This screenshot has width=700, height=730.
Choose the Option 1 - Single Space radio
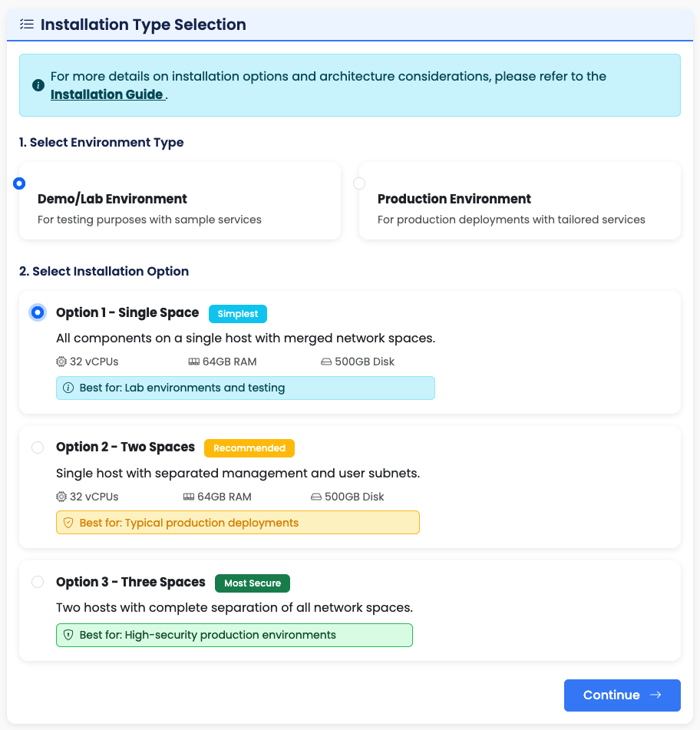(38, 312)
